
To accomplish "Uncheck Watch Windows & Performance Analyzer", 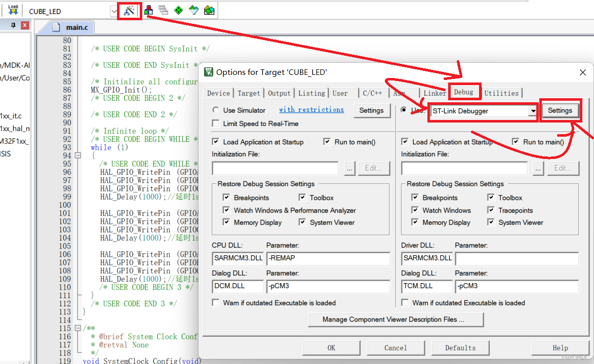I will pyautogui.click(x=226, y=210).
